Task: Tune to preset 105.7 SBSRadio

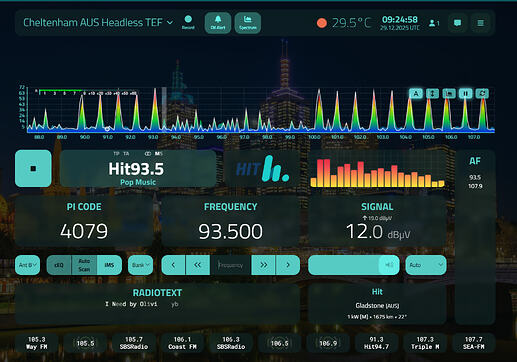Action: 134,343
